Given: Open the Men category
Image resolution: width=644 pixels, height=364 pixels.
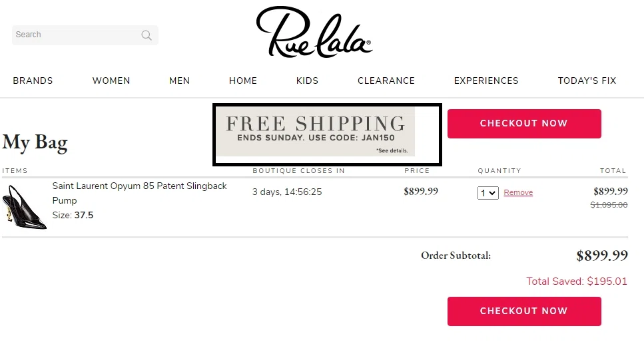Looking at the screenshot, I should (179, 81).
